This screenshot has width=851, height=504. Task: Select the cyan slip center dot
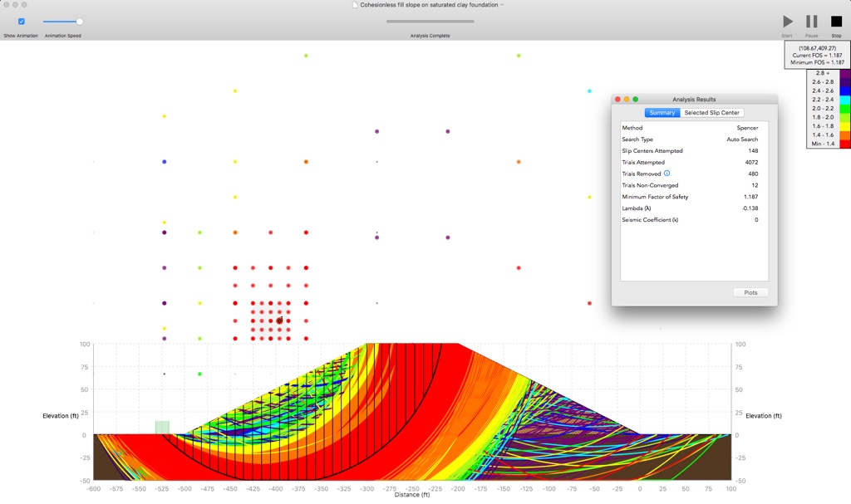[589, 91]
